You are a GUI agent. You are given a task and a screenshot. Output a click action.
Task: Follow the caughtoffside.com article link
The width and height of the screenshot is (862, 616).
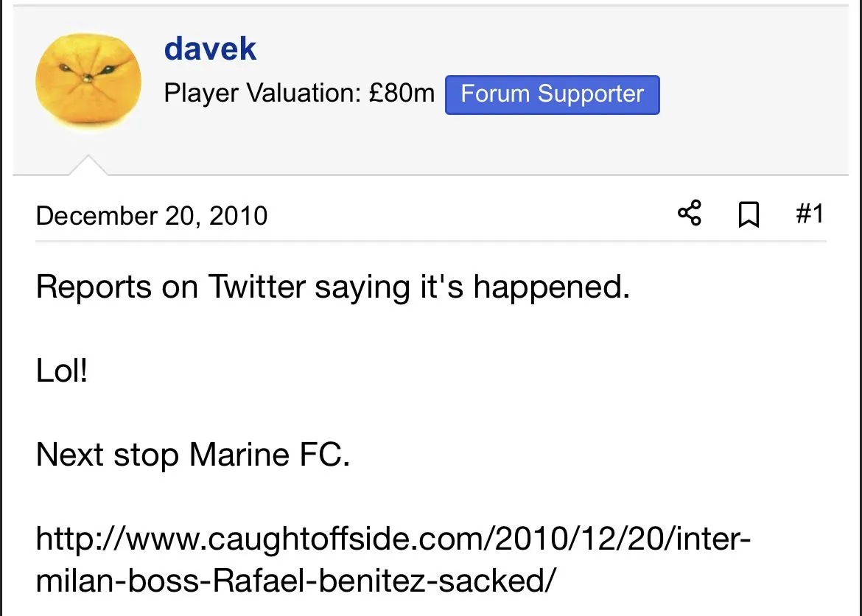(x=393, y=539)
